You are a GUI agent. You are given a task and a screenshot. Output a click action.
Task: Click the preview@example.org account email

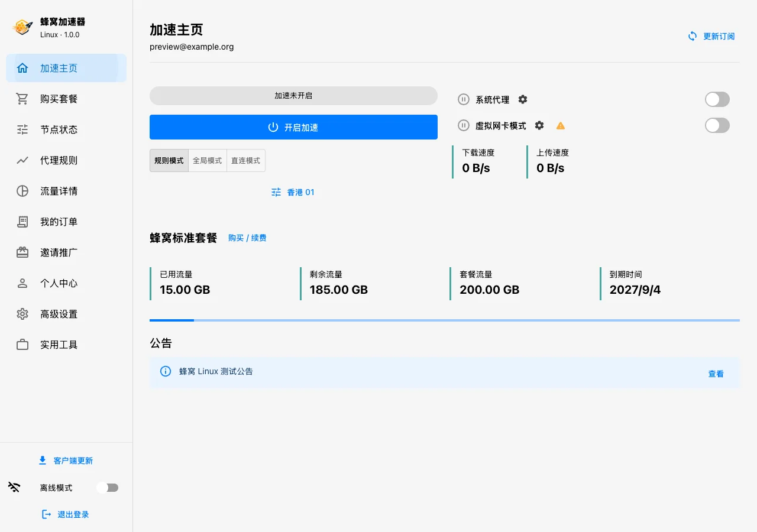pyautogui.click(x=192, y=47)
